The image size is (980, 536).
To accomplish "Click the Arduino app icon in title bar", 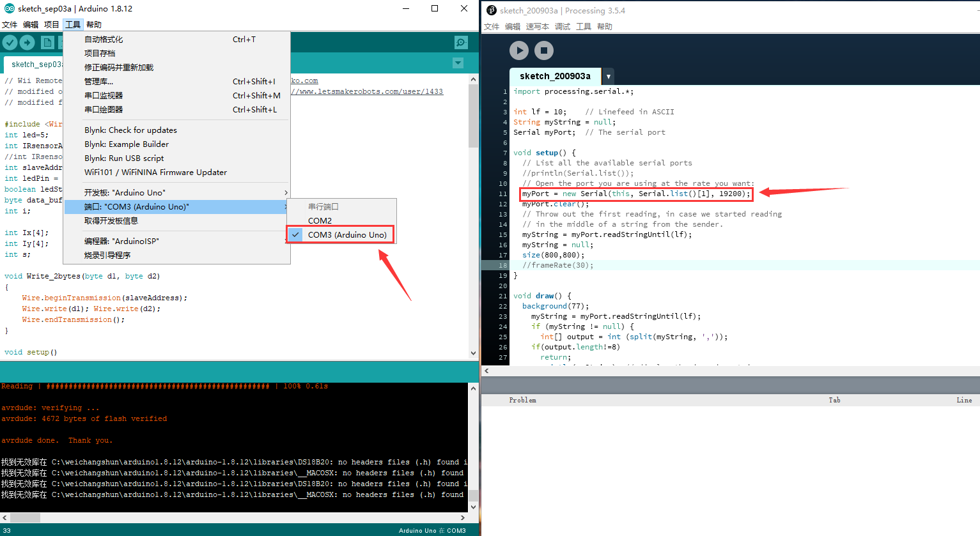I will pyautogui.click(x=10, y=8).
